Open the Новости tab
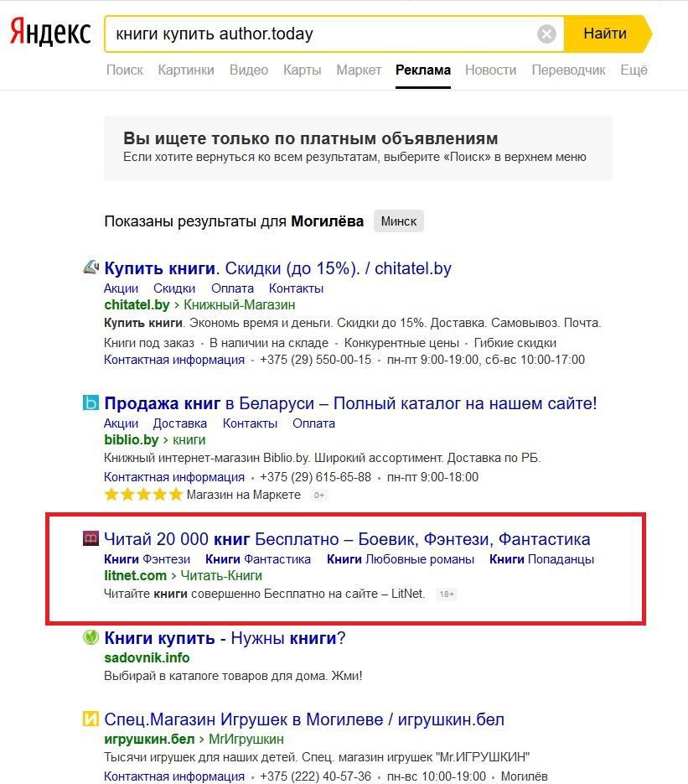 point(490,70)
